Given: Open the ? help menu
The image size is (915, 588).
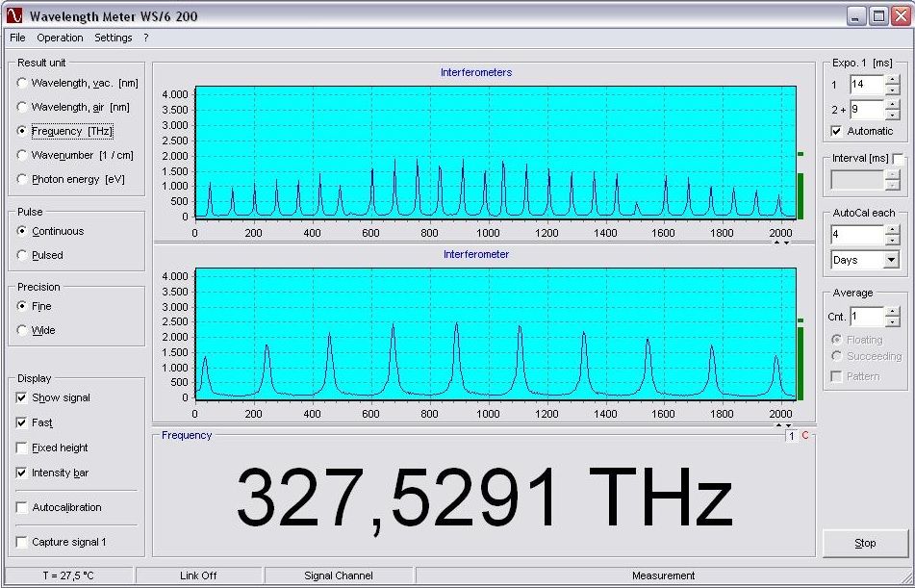Looking at the screenshot, I should click(x=146, y=38).
